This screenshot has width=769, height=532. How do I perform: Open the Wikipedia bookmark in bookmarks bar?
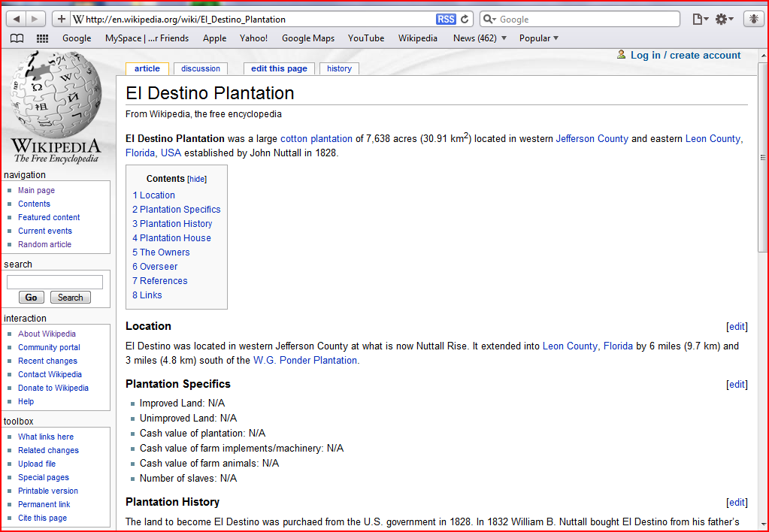tap(418, 38)
